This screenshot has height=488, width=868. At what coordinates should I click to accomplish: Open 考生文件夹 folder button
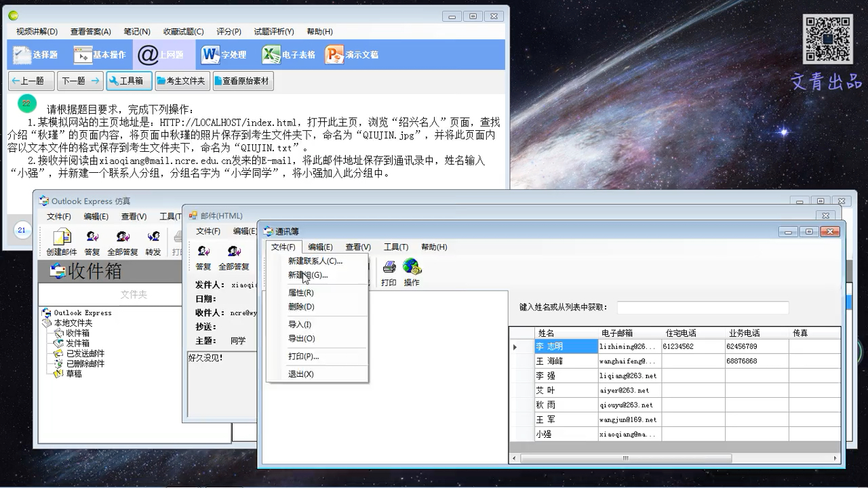click(x=182, y=81)
